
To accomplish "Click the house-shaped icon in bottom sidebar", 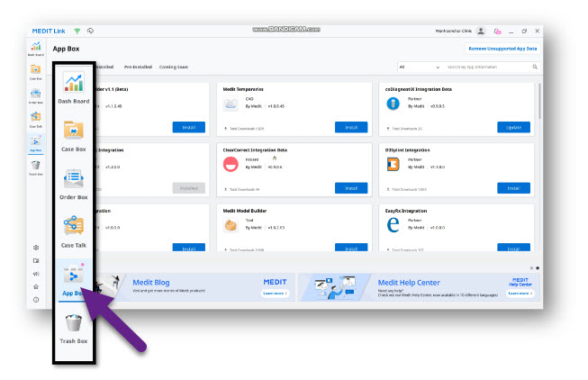I will [x=36, y=286].
